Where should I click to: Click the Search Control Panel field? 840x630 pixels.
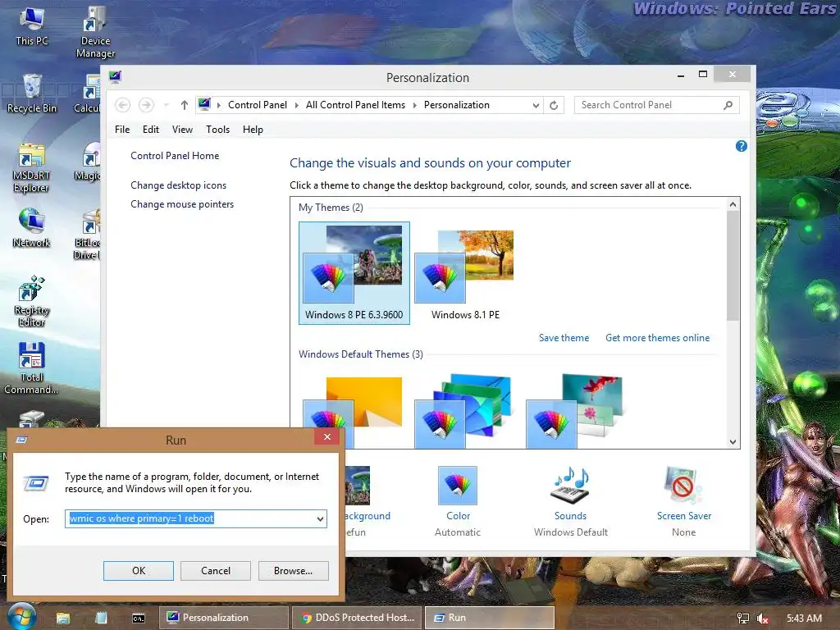(648, 105)
